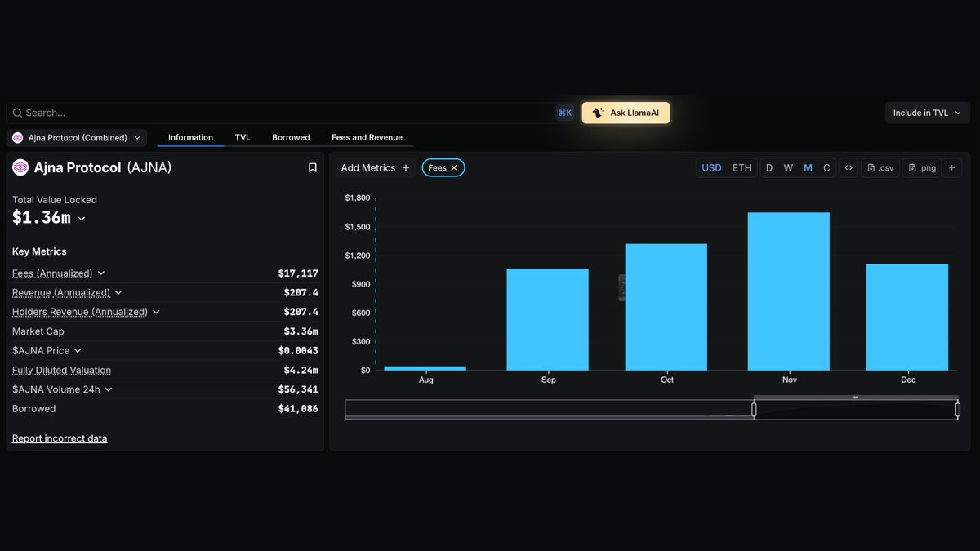
Task: Click the $17,117 fees value
Action: (298, 273)
